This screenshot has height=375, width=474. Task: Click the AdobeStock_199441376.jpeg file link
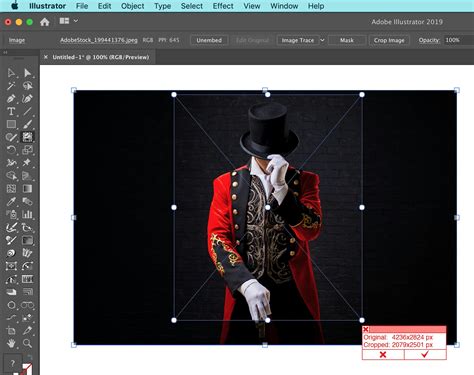point(99,40)
